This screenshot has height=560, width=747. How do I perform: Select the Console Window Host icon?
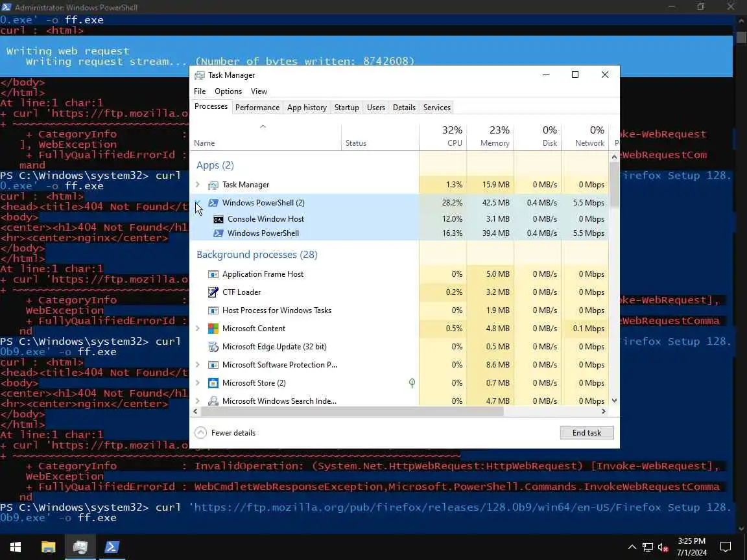click(218, 219)
